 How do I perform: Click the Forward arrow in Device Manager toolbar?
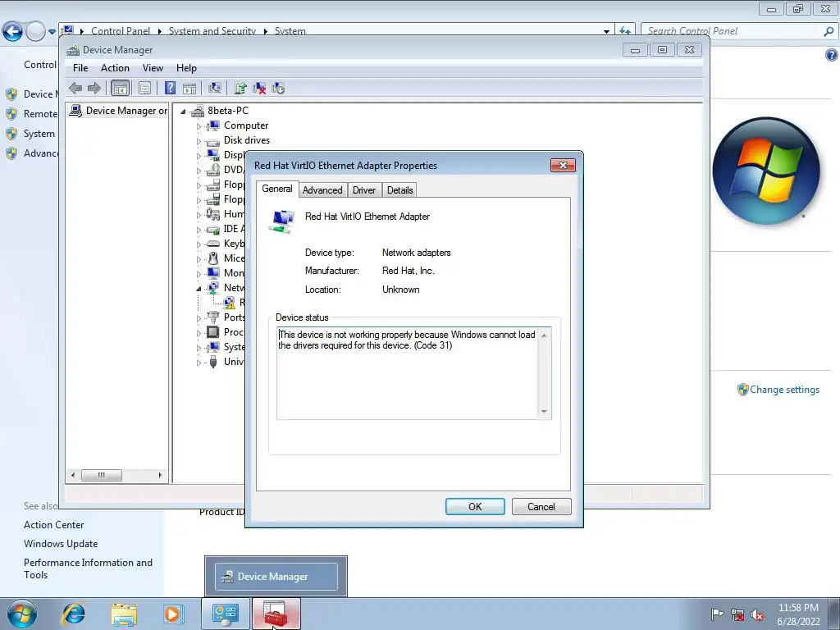(x=94, y=88)
